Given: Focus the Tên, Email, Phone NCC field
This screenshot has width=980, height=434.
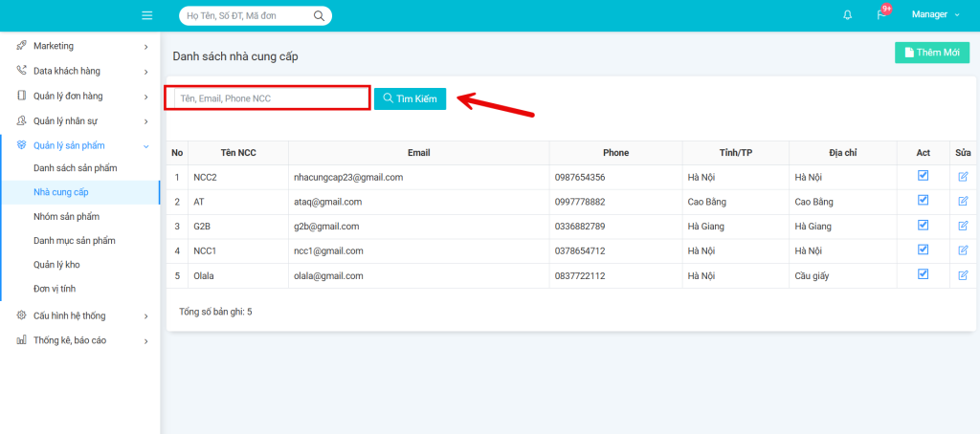Looking at the screenshot, I should [267, 98].
